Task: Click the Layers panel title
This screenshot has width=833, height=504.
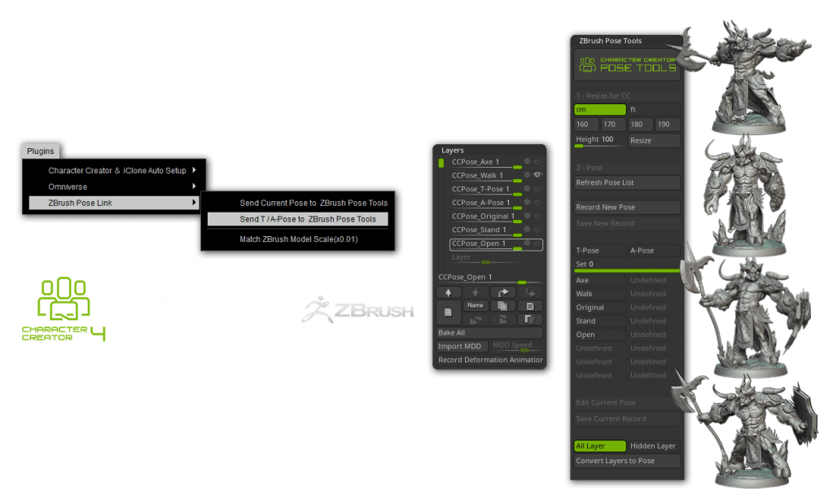Action: (x=453, y=151)
